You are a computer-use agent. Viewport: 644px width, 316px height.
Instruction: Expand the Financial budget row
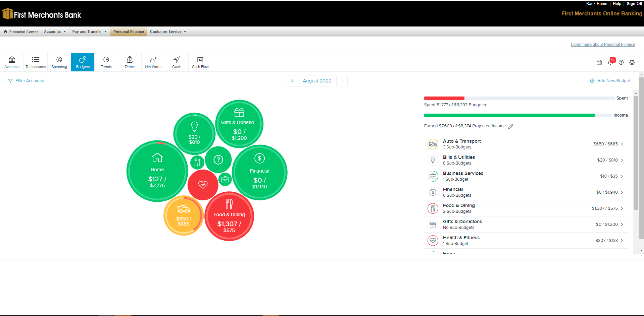(526, 192)
